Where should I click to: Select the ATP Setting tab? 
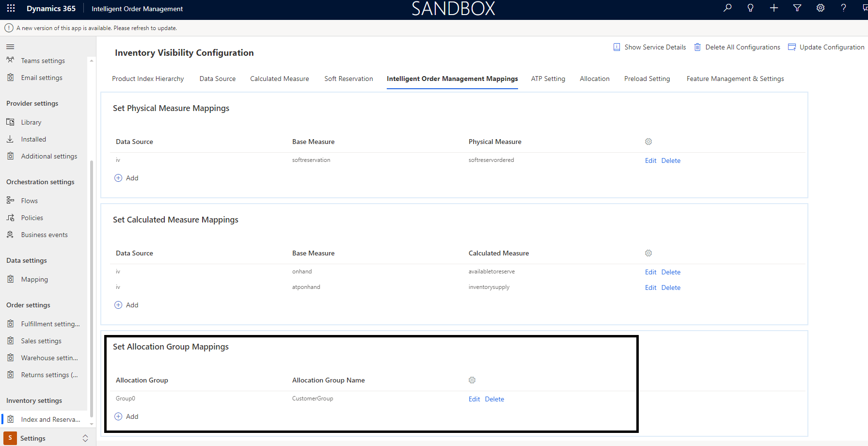(x=548, y=79)
